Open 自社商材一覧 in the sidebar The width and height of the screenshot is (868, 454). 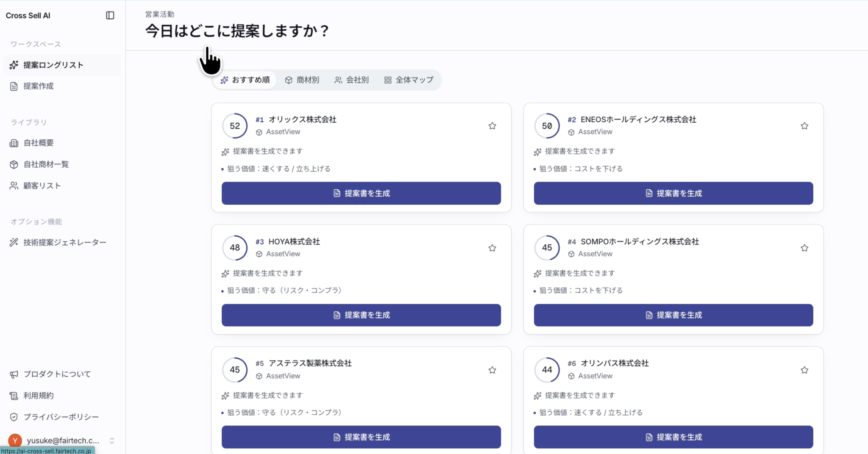coord(62,164)
